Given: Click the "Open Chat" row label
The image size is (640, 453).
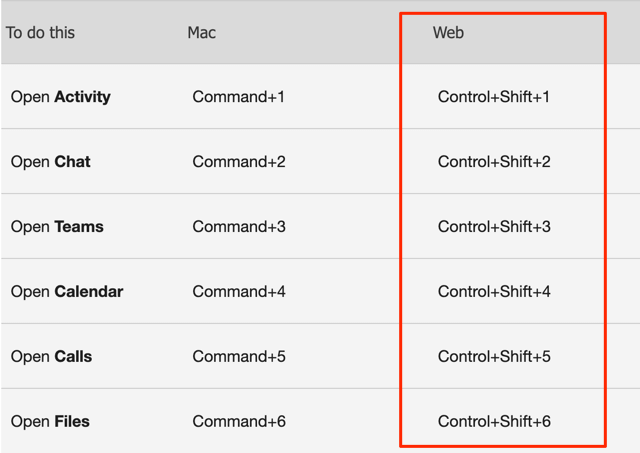Looking at the screenshot, I should tap(50, 162).
